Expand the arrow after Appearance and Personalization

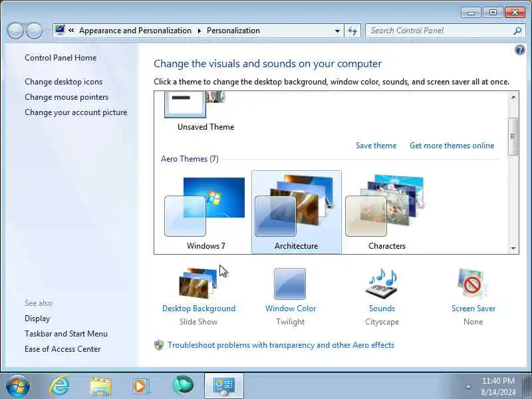[x=199, y=31]
